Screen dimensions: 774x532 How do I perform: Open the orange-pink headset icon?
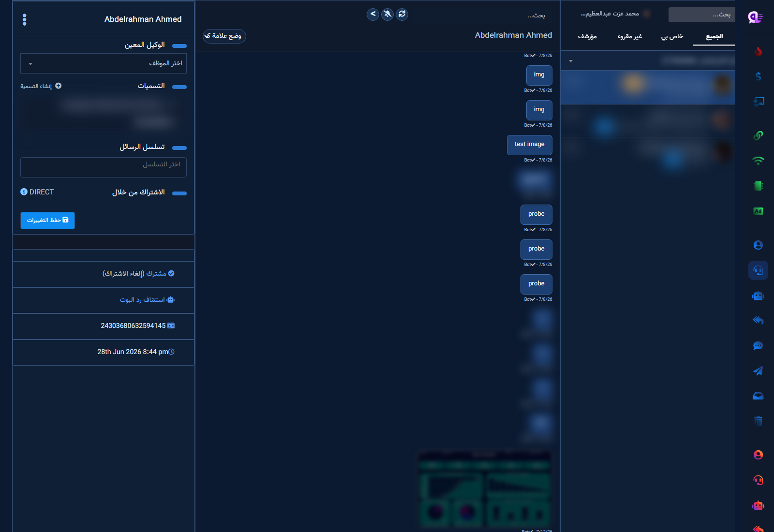758,480
